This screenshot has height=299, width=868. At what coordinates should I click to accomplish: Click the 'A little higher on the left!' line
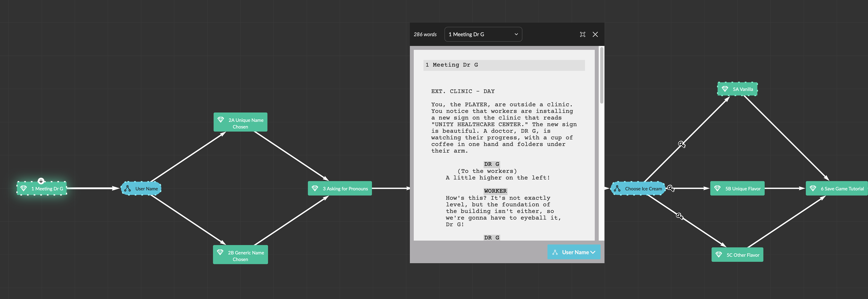coord(498,178)
